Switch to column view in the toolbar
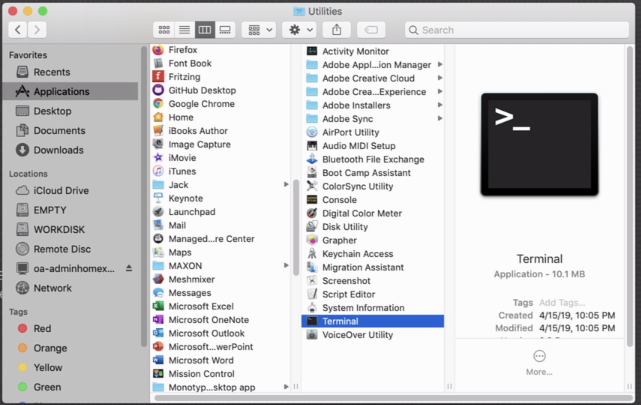Viewport: 641px width, 405px height. 205,30
